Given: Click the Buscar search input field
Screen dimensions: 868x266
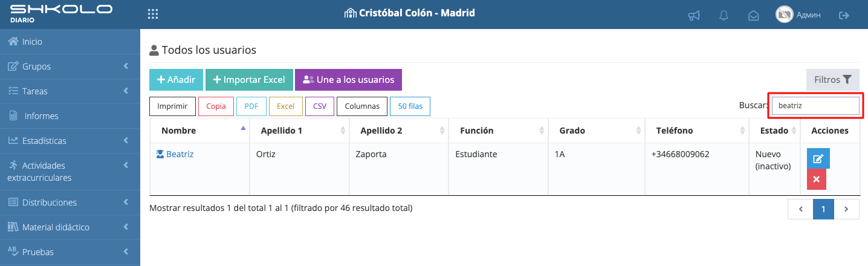Looking at the screenshot, I should 815,105.
